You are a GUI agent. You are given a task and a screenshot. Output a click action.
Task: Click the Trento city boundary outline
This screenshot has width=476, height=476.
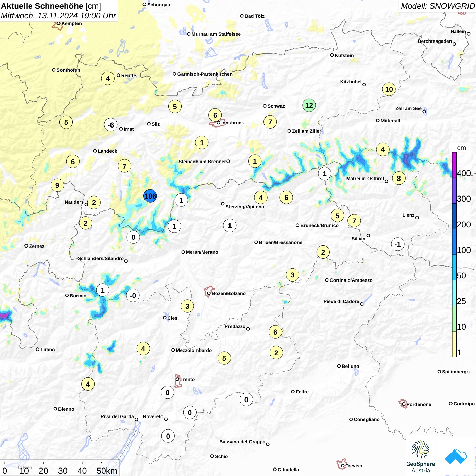pos(178,381)
